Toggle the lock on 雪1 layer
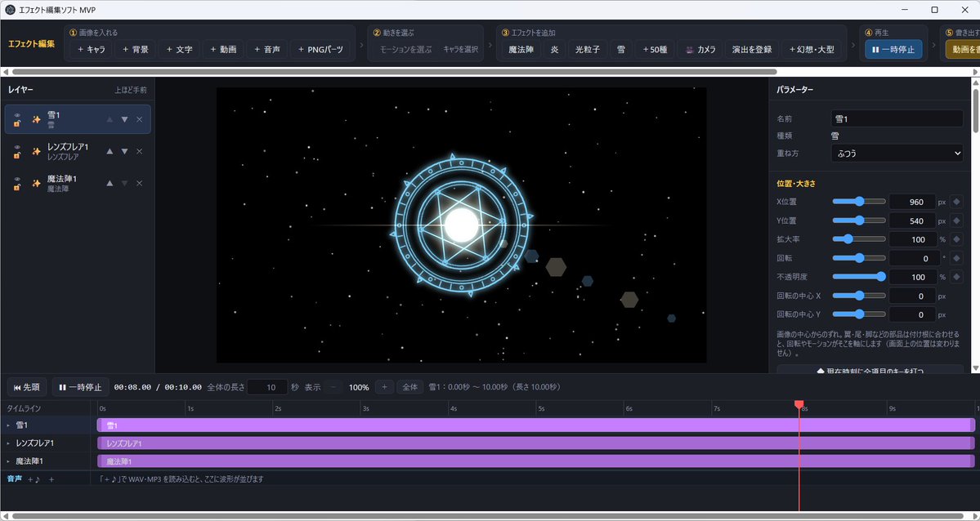Image resolution: width=980 pixels, height=521 pixels. tap(17, 123)
